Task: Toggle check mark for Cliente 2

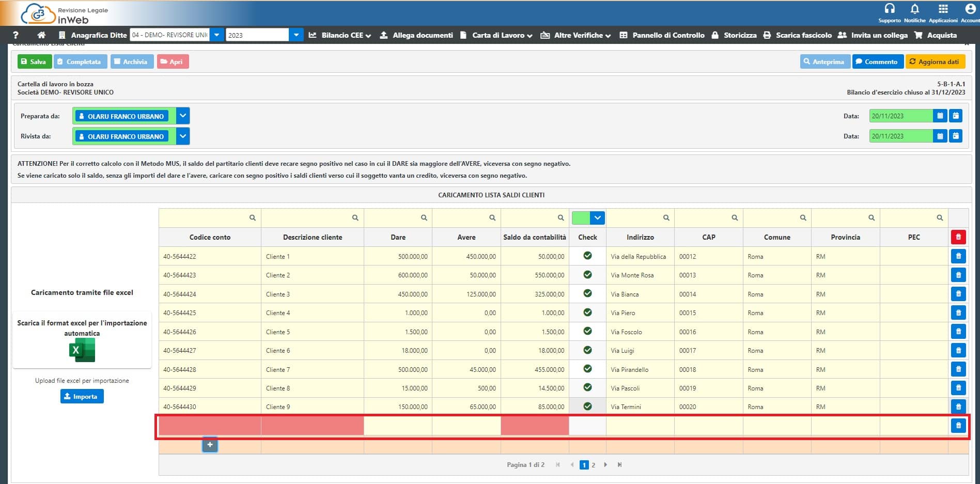Action: point(587,275)
